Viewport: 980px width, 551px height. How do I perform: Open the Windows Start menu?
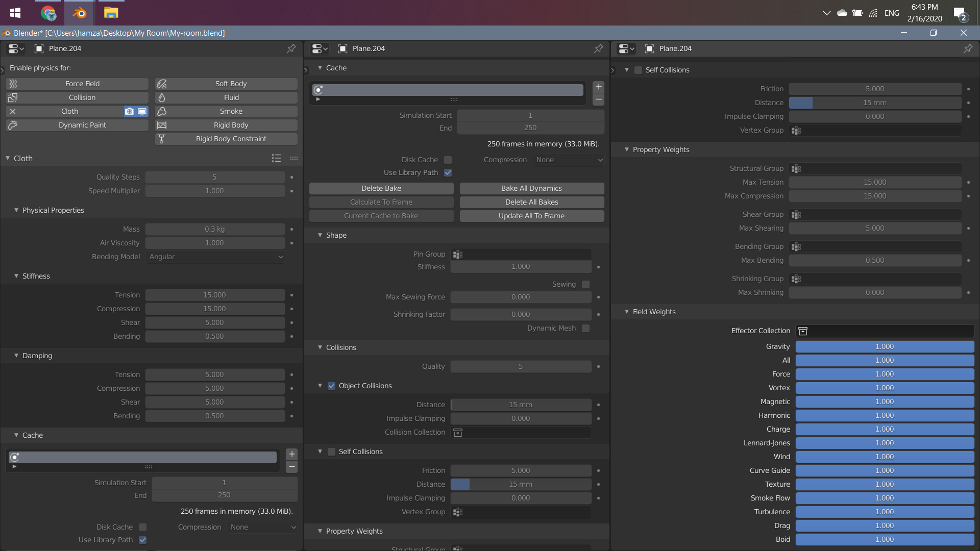tap(15, 13)
